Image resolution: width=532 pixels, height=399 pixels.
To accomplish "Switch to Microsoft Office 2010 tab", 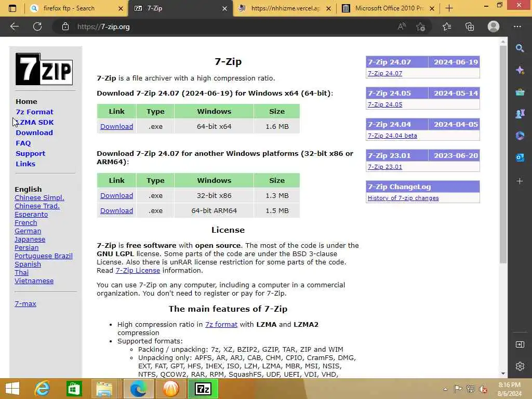I will [389, 8].
